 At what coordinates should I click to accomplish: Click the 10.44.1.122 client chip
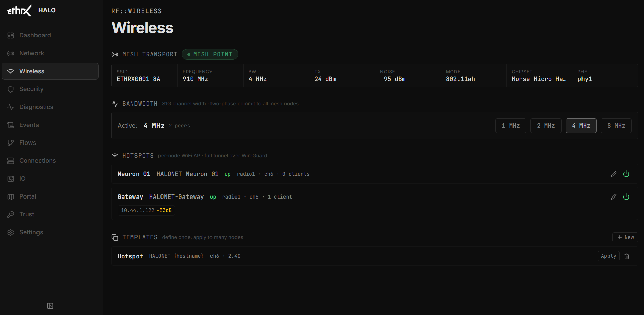pos(146,210)
